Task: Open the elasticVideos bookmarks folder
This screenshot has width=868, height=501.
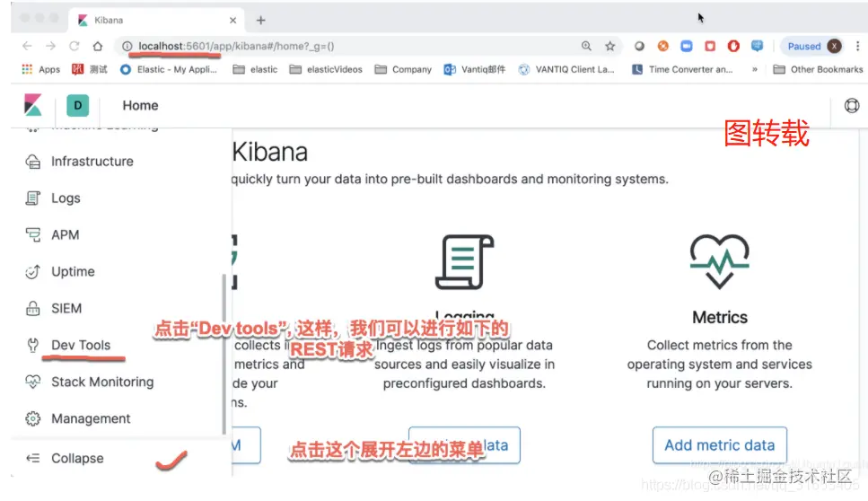Action: tap(326, 69)
